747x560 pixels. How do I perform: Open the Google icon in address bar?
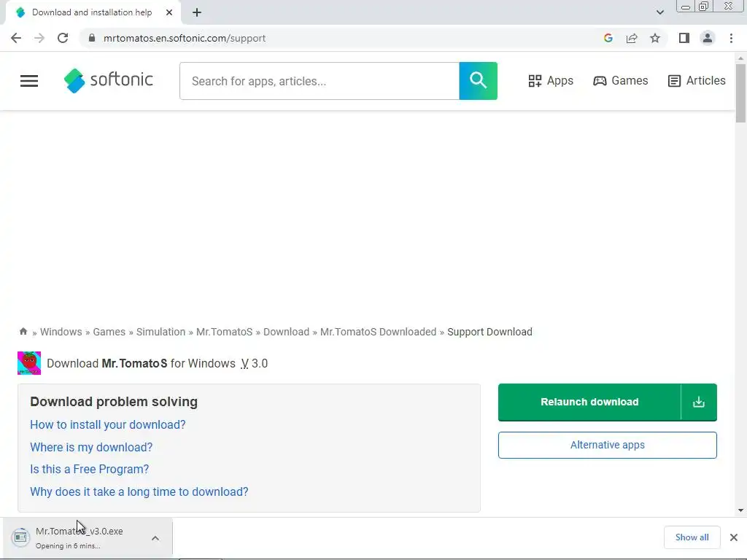608,38
